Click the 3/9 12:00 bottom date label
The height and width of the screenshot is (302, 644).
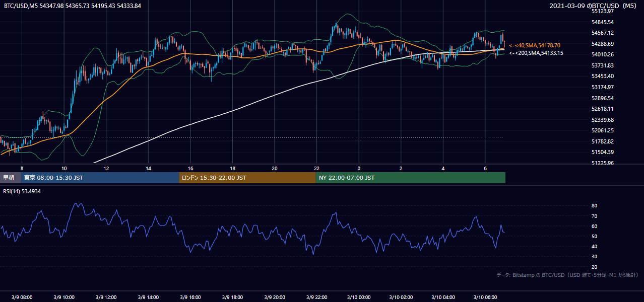(106, 297)
